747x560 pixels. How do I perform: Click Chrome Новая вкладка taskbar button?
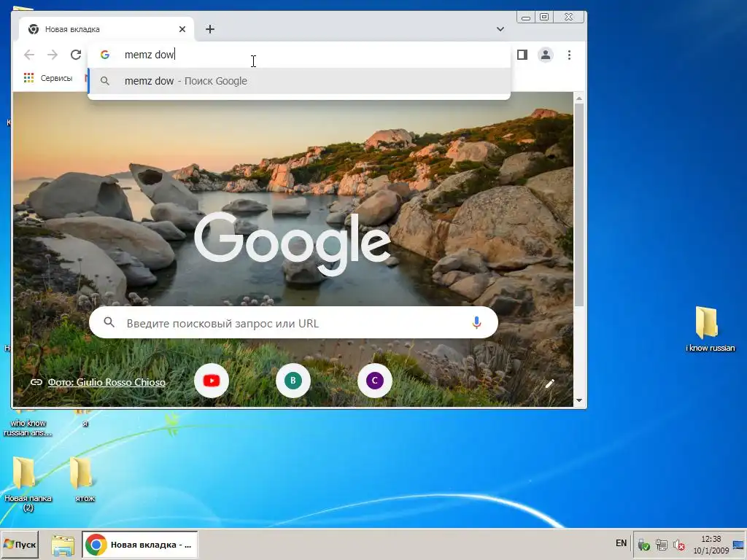point(139,544)
